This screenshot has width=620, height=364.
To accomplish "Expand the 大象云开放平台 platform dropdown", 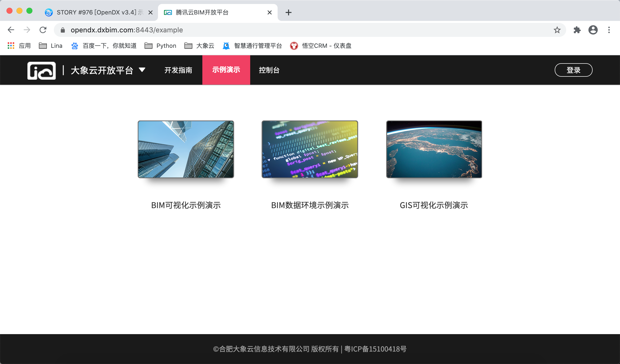I will [x=142, y=70].
